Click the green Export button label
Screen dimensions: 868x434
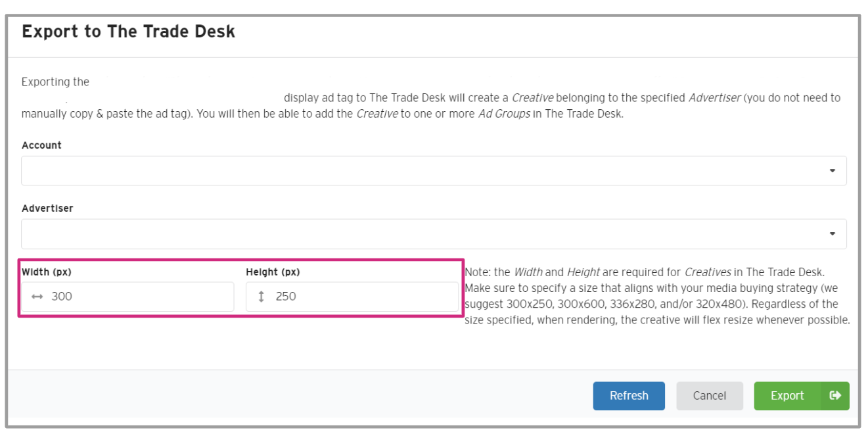[787, 396]
